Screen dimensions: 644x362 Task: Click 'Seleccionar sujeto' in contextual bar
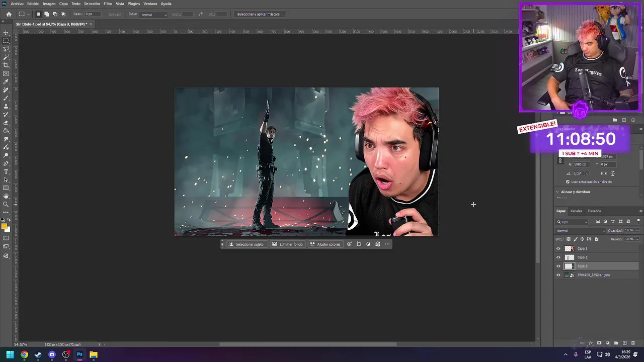pos(246,244)
